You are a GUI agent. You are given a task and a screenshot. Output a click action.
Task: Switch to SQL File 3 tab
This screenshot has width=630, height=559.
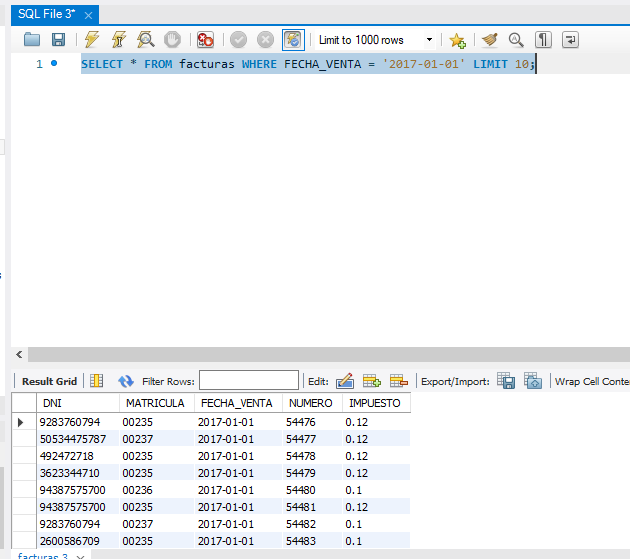click(47, 14)
